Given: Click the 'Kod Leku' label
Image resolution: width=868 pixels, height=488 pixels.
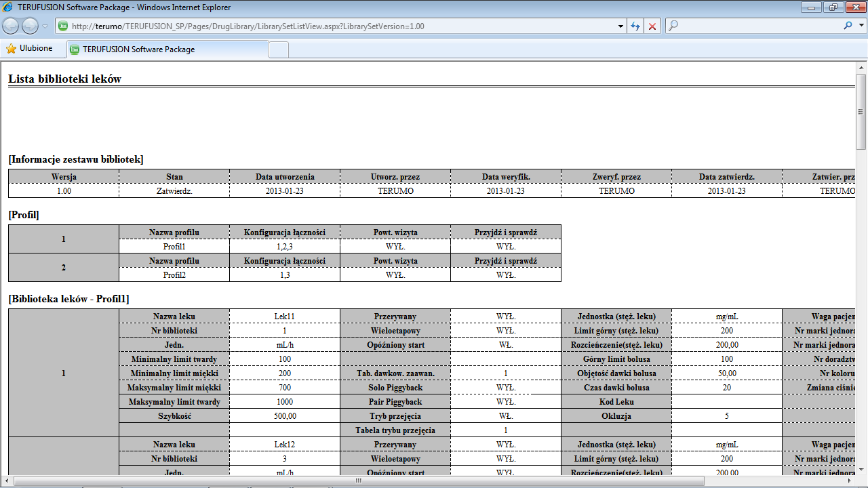Looking at the screenshot, I should click(616, 402).
